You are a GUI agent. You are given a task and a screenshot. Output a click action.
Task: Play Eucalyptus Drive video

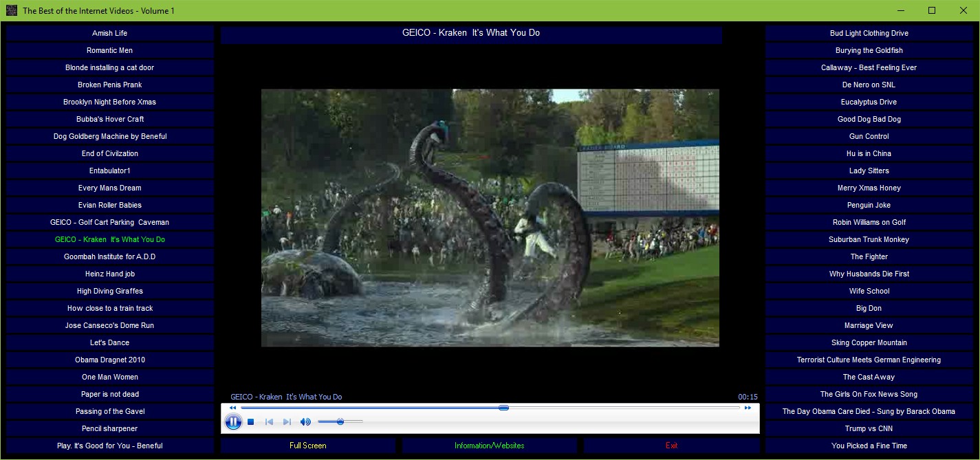pyautogui.click(x=869, y=102)
